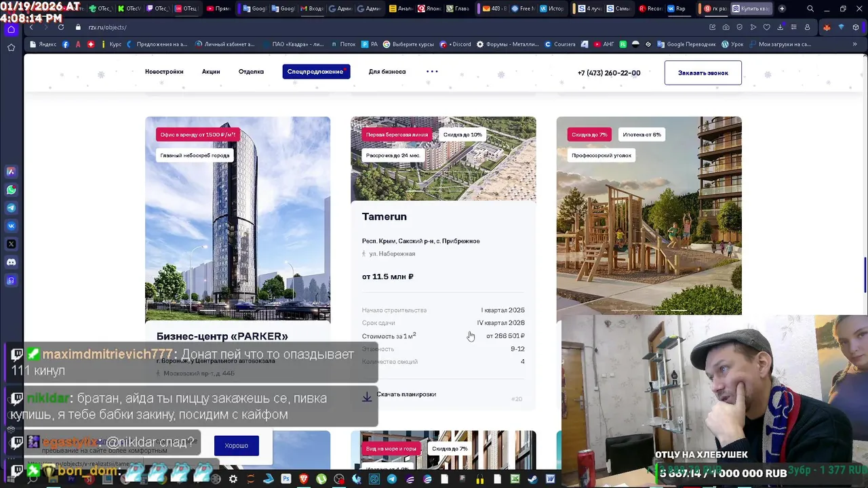Screen dimensions: 868x488
Task: Open Discord in the browser sidebar
Action: [11, 262]
